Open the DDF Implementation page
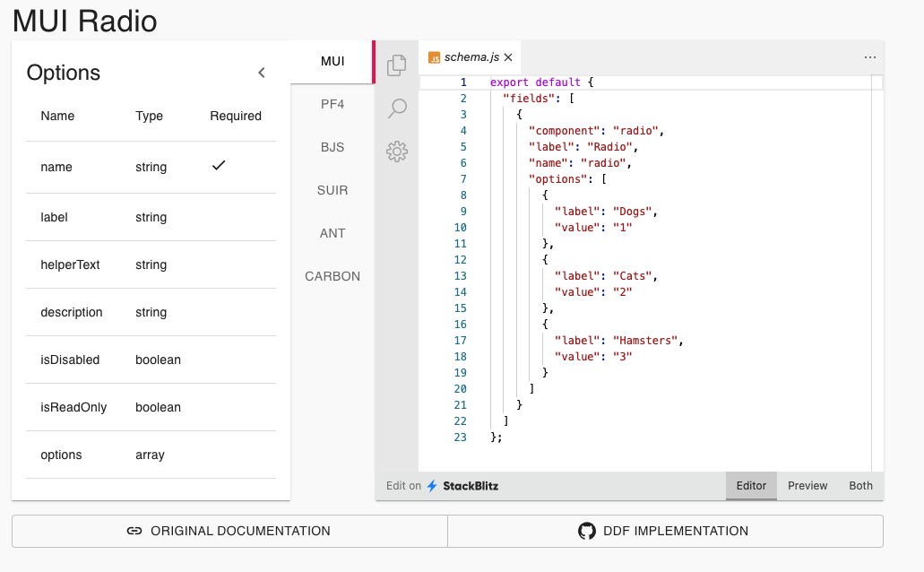This screenshot has width=924, height=572. point(664,530)
